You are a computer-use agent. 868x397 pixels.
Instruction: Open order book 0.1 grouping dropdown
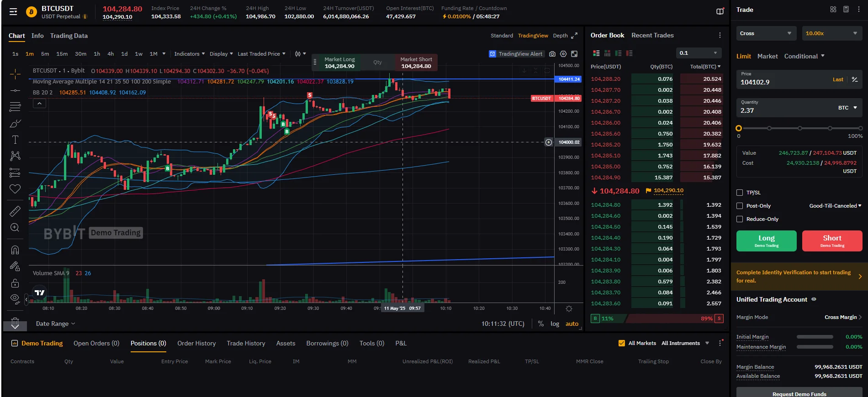point(699,53)
